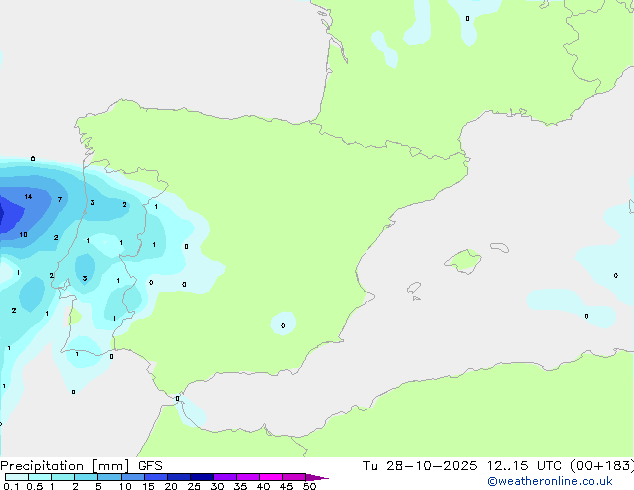Select the legend swatch between 25 and 30

[x=202, y=477]
